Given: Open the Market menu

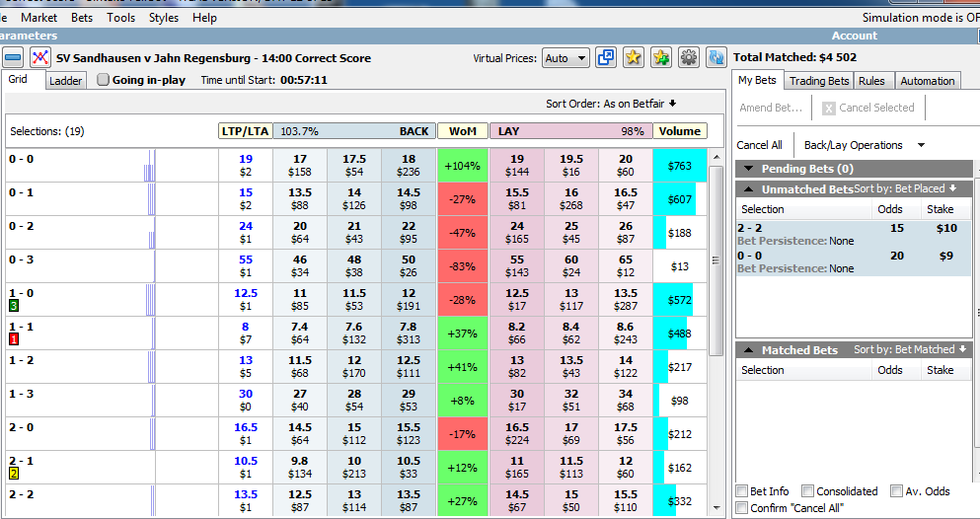Looking at the screenshot, I should point(38,18).
